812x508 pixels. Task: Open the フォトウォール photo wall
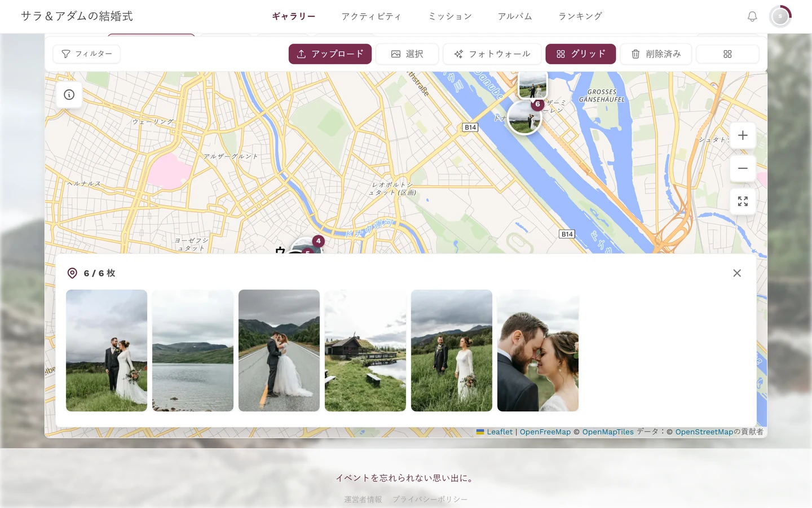(492, 54)
